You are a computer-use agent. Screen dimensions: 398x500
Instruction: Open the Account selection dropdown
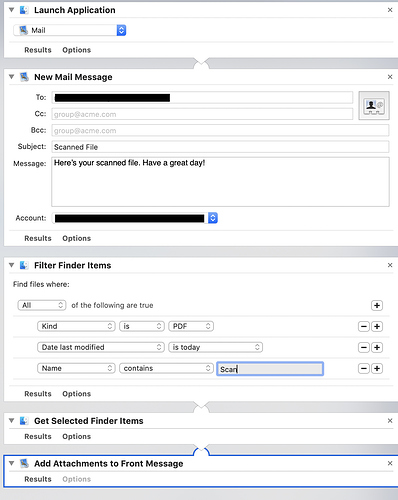click(x=135, y=218)
